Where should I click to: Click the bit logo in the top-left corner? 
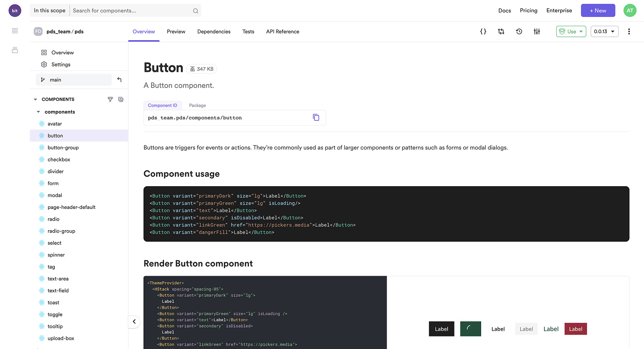click(x=15, y=10)
